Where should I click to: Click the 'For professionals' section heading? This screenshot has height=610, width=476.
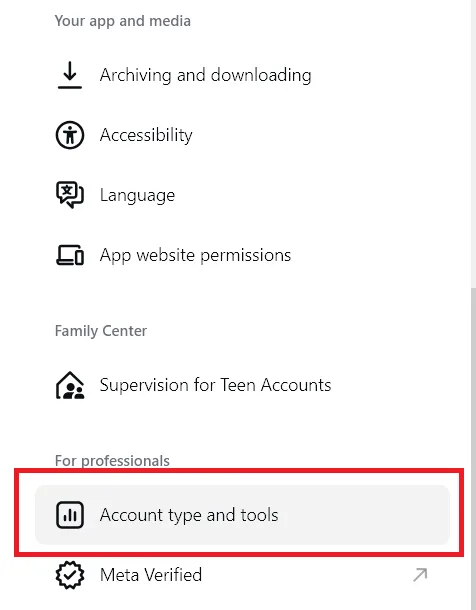tap(112, 461)
